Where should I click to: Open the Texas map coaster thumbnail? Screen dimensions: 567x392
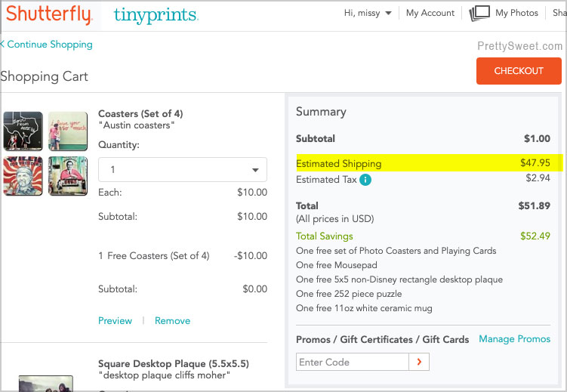(x=22, y=131)
